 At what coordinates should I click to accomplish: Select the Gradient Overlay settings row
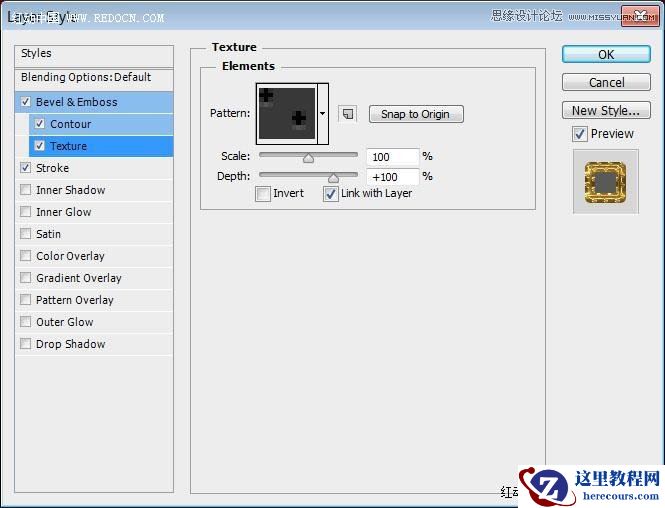pos(94,278)
